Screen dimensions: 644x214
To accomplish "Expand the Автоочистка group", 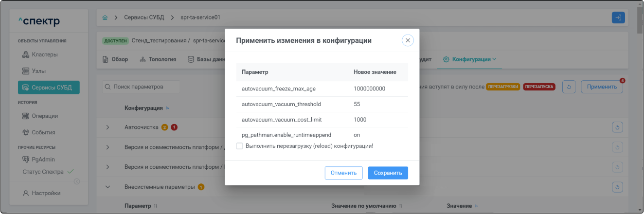I will coord(108,127).
